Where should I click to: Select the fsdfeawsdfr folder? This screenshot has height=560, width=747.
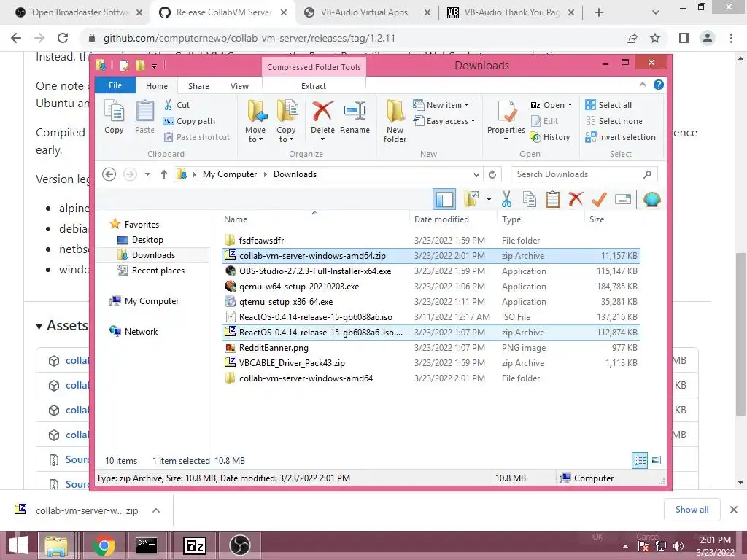[261, 241]
